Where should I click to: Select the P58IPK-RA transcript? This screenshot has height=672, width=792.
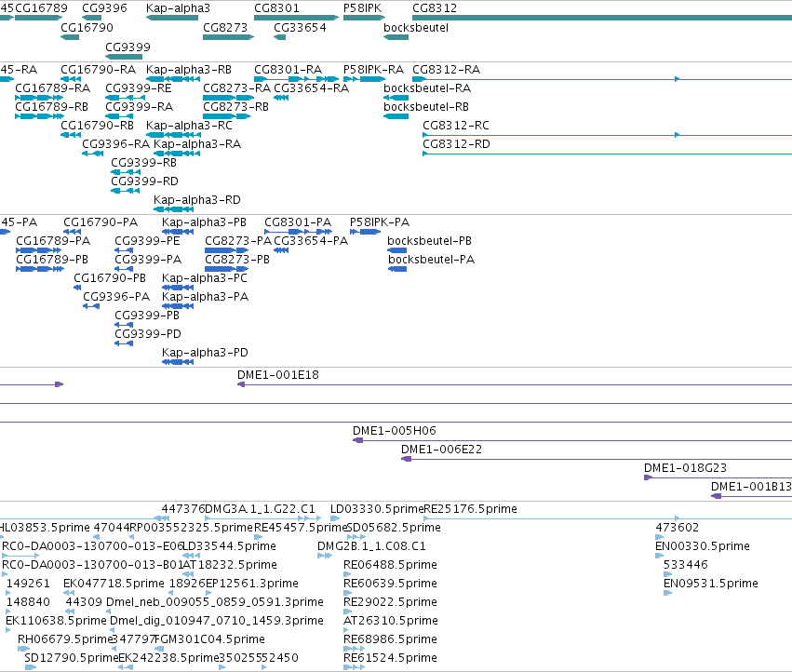click(x=364, y=79)
